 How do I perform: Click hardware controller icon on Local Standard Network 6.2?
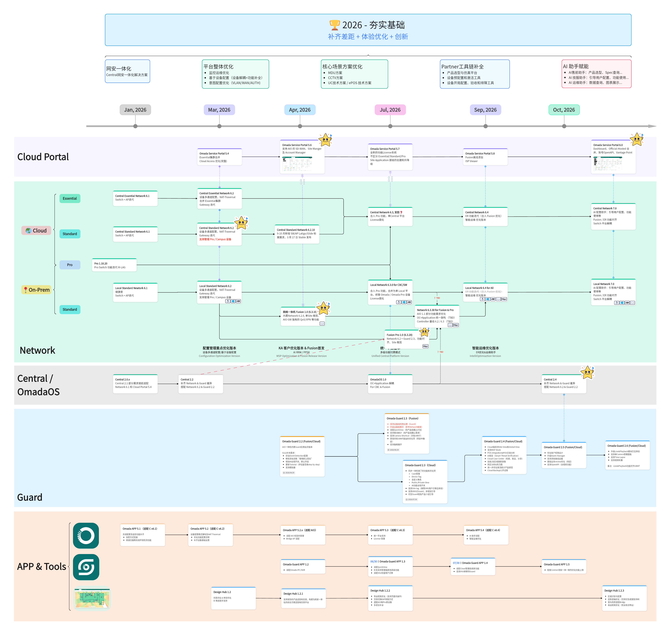pyautogui.click(x=238, y=301)
